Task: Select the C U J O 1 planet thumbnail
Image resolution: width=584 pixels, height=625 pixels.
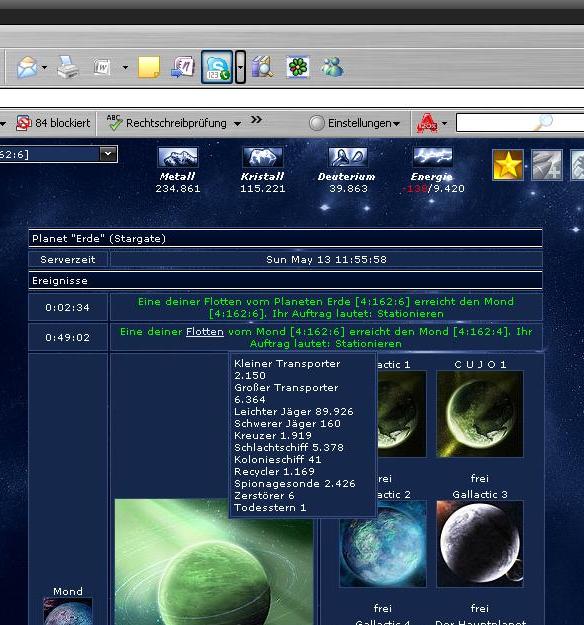Action: [x=480, y=414]
